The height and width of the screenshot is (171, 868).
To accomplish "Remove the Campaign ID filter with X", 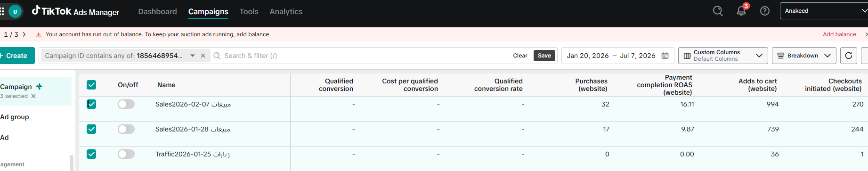I will click(203, 56).
